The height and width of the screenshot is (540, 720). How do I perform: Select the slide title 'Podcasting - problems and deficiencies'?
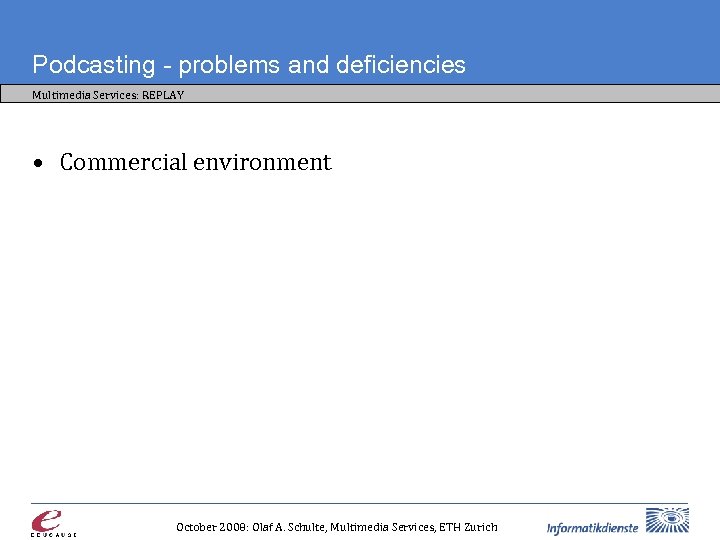click(249, 64)
